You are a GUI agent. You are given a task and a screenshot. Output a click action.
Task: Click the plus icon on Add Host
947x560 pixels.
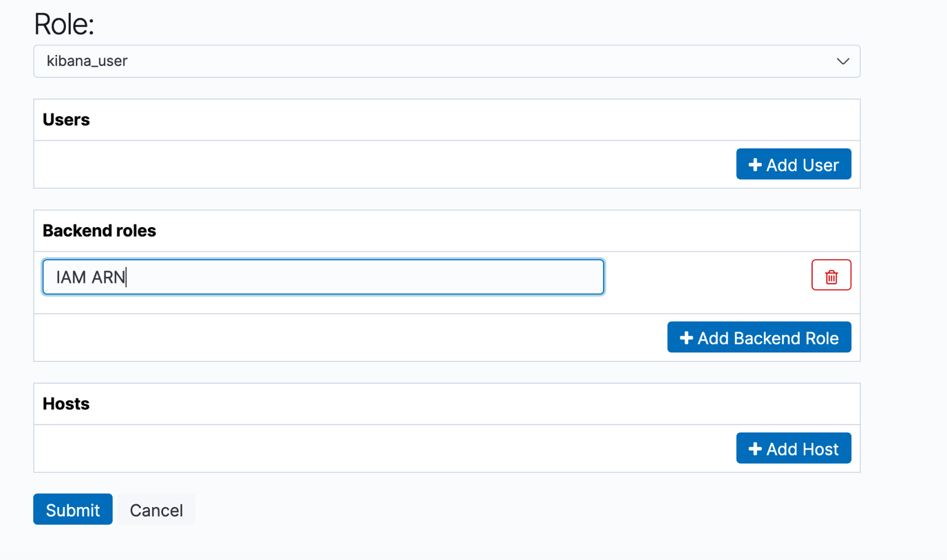(x=755, y=449)
